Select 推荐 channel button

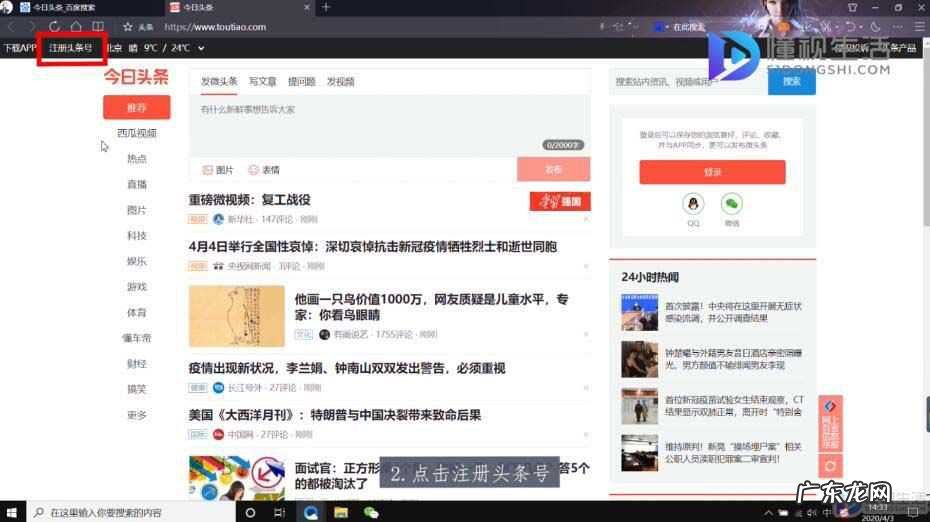[136, 107]
